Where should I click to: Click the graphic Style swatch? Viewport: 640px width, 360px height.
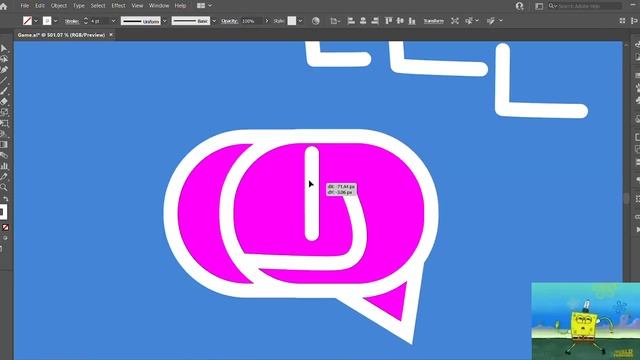coord(291,21)
